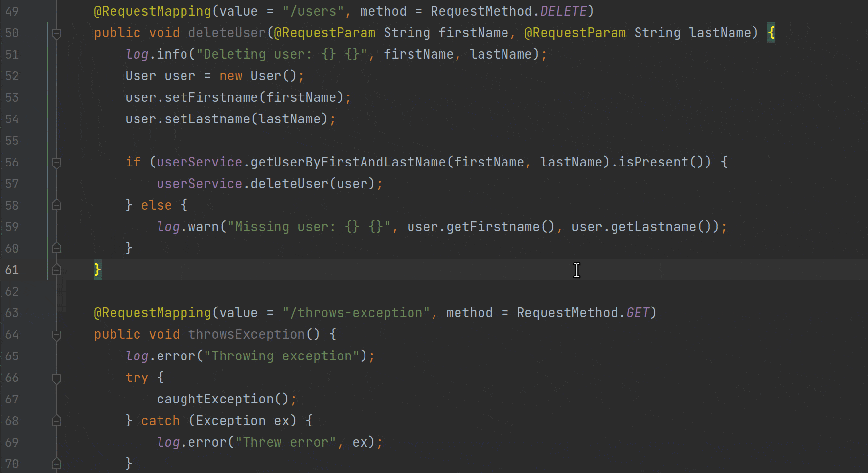
Task: Click the else fold marker on line 58
Action: 57,205
